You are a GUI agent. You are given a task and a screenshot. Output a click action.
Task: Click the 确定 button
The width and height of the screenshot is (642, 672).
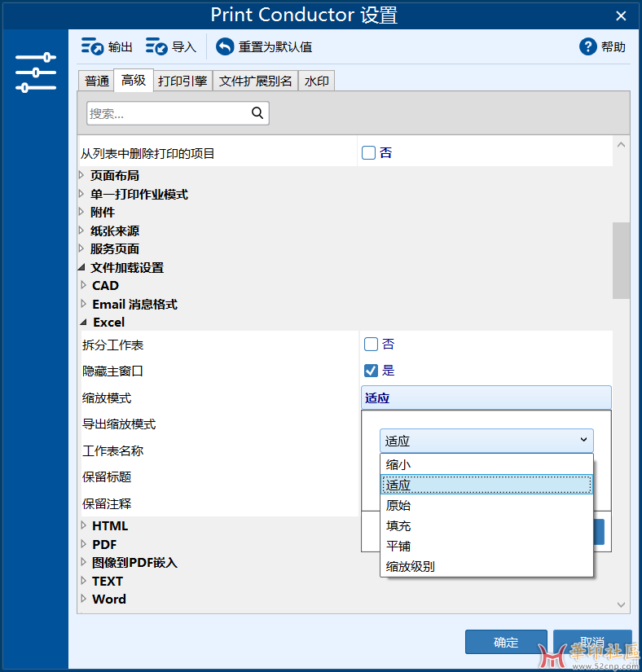506,642
